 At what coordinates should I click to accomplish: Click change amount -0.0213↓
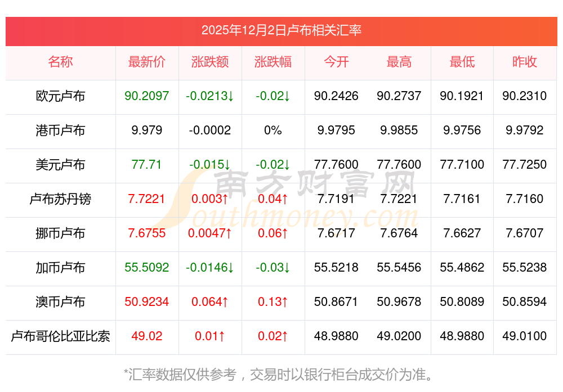point(210,96)
